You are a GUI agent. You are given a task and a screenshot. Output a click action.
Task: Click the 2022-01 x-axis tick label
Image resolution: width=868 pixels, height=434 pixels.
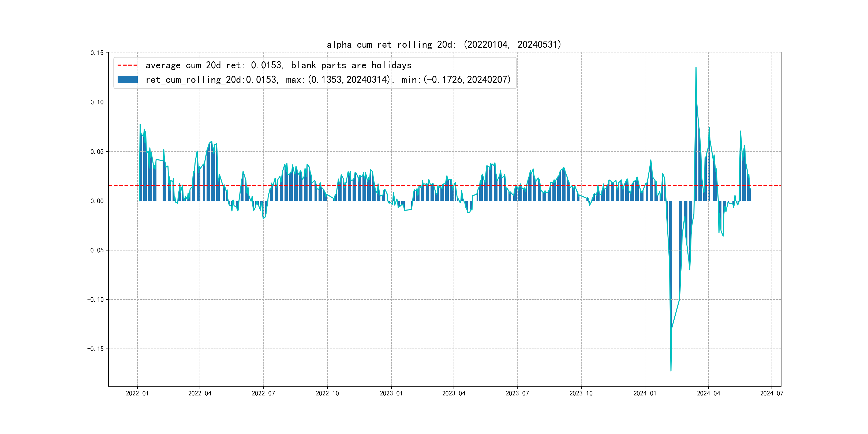pyautogui.click(x=137, y=393)
